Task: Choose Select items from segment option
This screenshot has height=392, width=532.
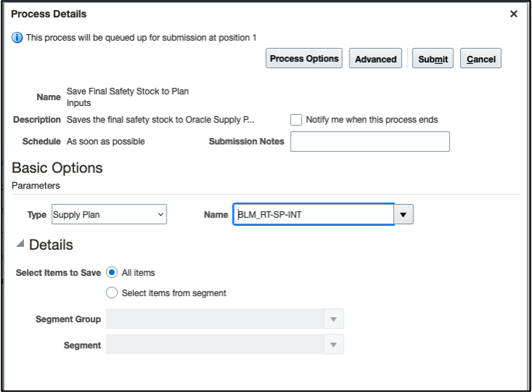Action: point(112,293)
